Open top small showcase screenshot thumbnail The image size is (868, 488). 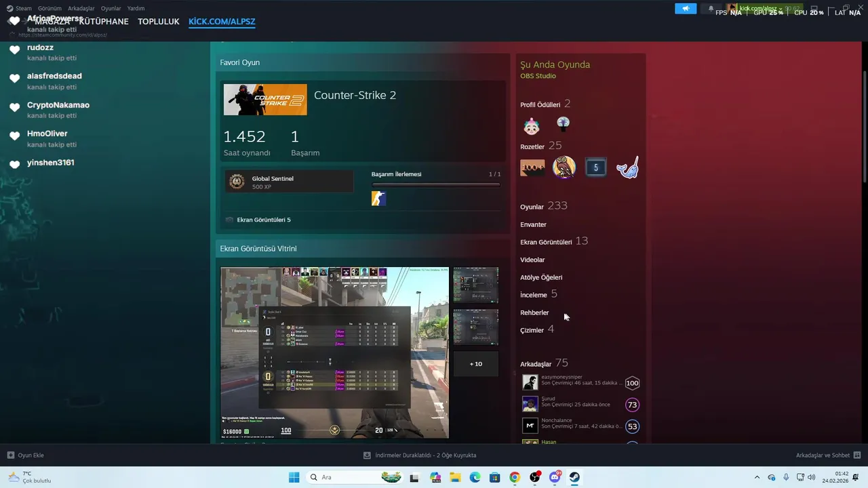pos(476,285)
